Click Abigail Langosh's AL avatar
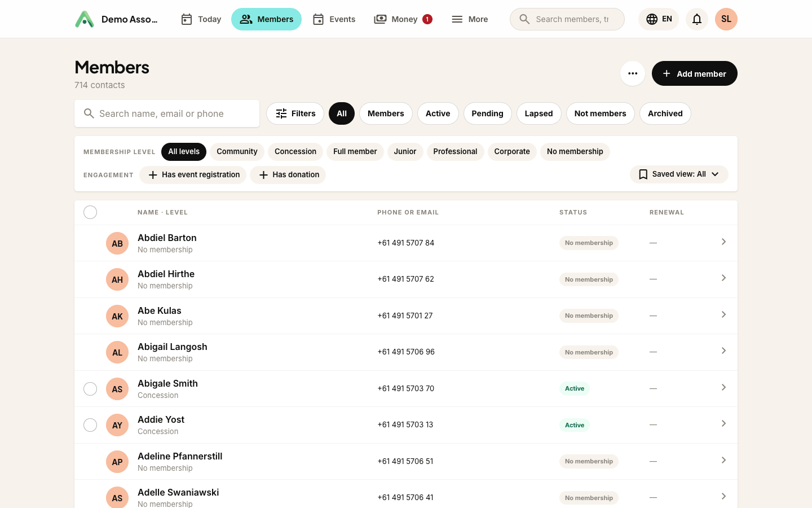812x508 pixels. tap(117, 352)
